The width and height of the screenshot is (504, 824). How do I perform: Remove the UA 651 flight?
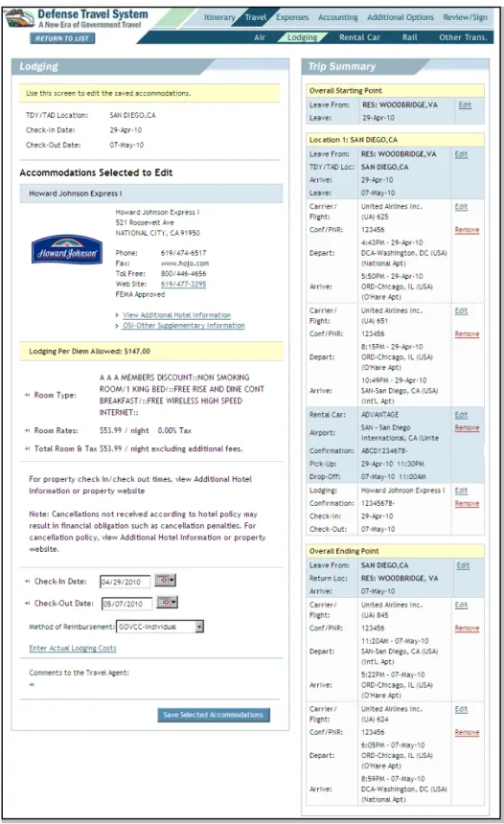(x=467, y=333)
